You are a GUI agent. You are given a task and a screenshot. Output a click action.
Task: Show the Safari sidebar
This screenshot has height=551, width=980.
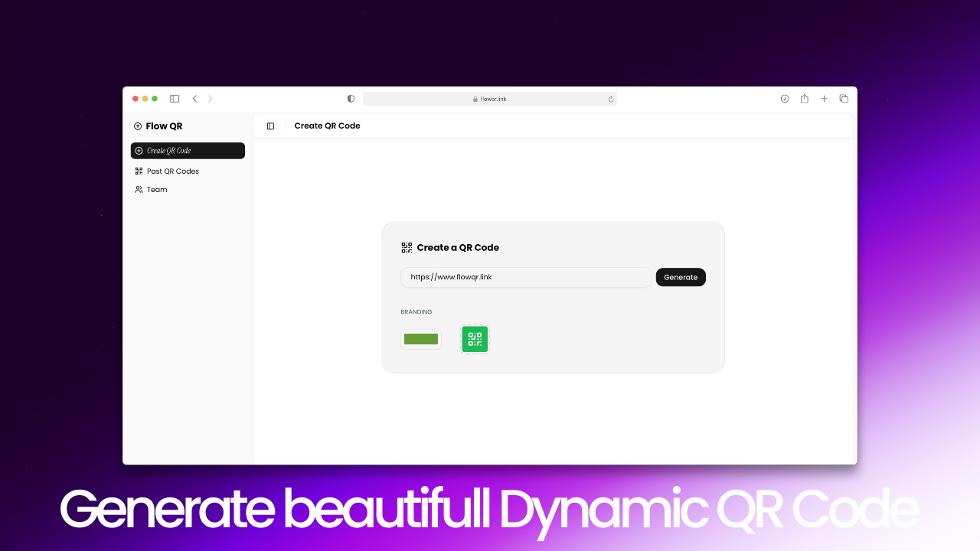(175, 99)
